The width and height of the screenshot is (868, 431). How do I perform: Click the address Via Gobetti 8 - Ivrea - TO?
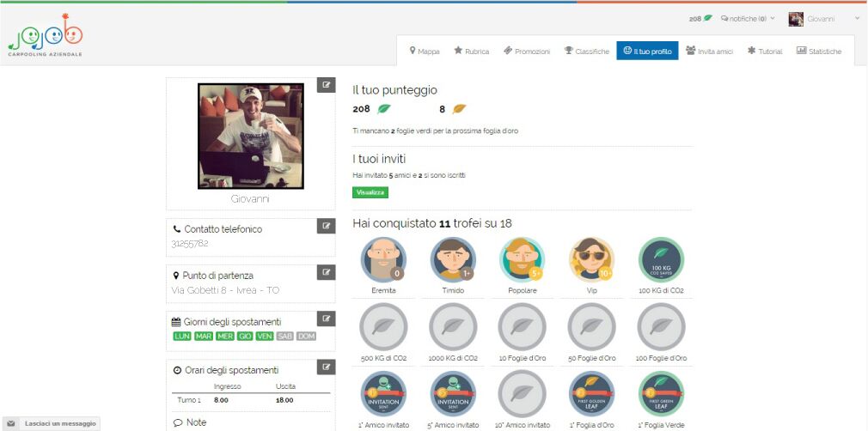(226, 290)
